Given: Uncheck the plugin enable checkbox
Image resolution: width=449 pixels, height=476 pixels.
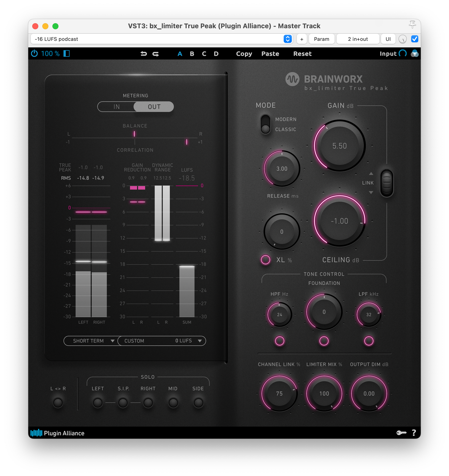Looking at the screenshot, I should pos(414,39).
